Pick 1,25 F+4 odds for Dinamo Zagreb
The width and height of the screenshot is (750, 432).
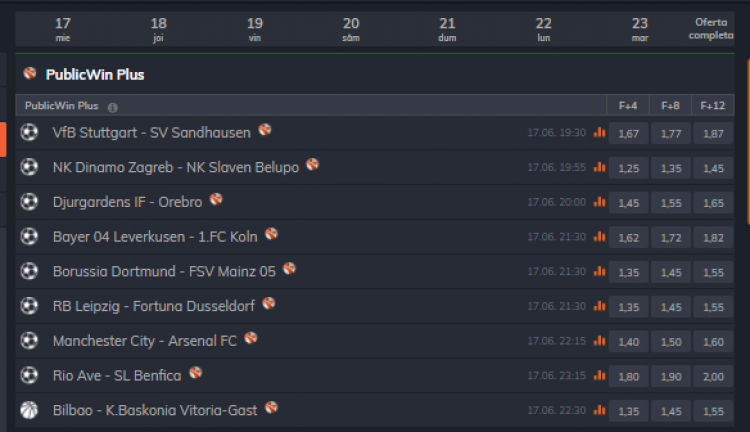[629, 167]
